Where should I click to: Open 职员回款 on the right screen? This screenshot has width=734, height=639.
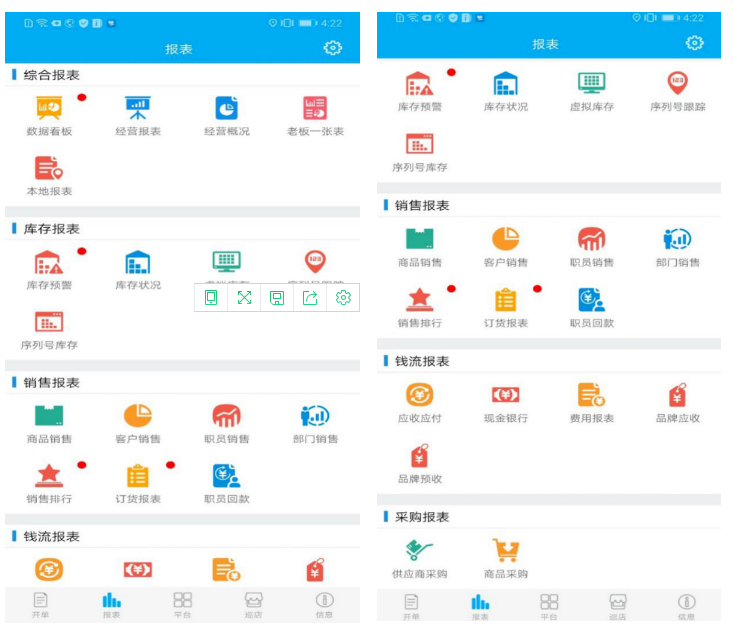(592, 308)
